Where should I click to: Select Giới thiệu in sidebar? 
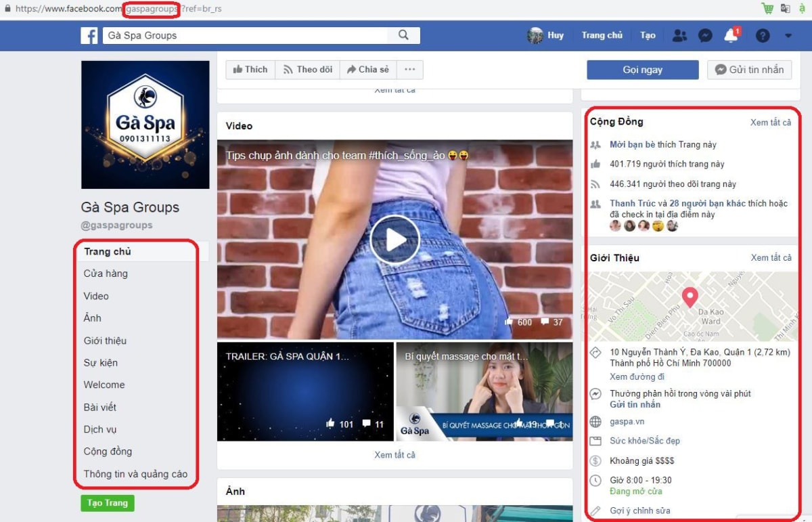coord(105,341)
